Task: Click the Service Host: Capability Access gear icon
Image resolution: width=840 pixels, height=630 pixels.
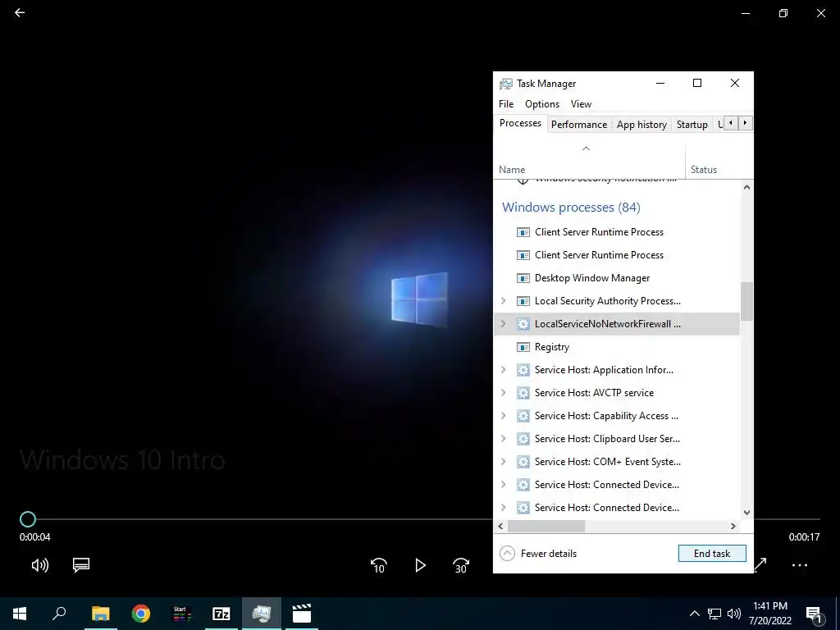Action: (523, 416)
